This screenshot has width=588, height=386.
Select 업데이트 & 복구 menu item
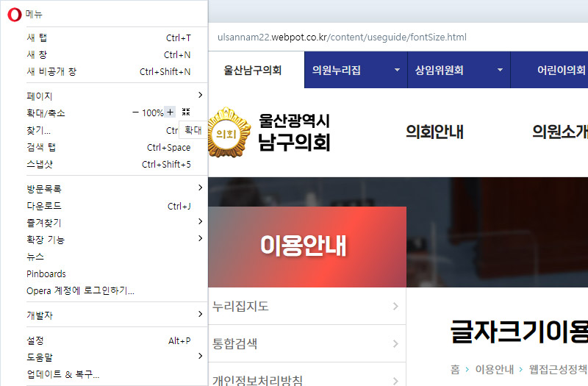point(109,374)
